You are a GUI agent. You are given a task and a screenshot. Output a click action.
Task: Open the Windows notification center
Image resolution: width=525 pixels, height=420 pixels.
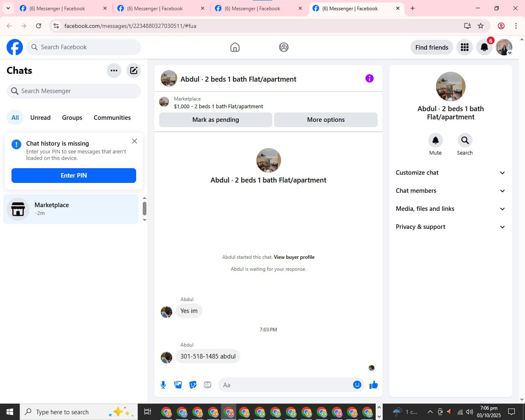tap(511, 412)
